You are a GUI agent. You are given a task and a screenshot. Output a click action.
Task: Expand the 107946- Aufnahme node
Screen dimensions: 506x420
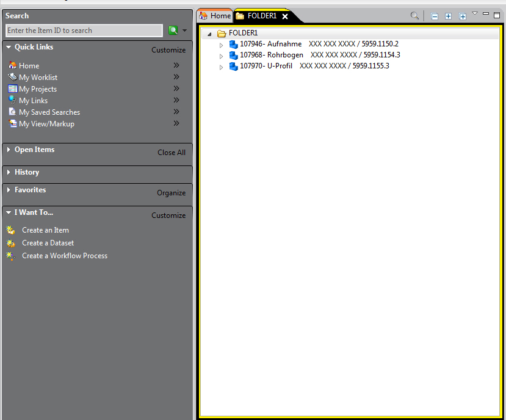coord(221,46)
